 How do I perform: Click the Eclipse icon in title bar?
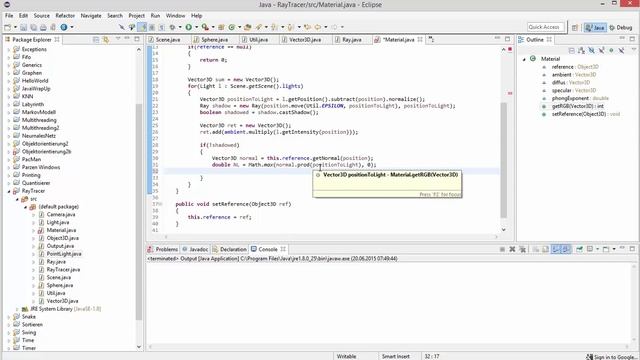pyautogui.click(x=7, y=4)
